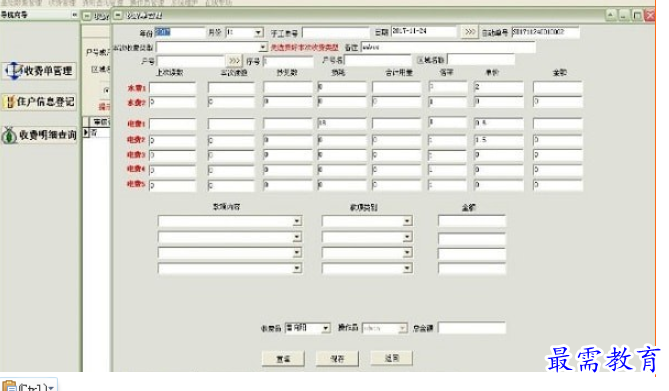Click the fourth 金额 field in the 款项 section
Viewport: 669px width, 391px height.
click(x=472, y=268)
